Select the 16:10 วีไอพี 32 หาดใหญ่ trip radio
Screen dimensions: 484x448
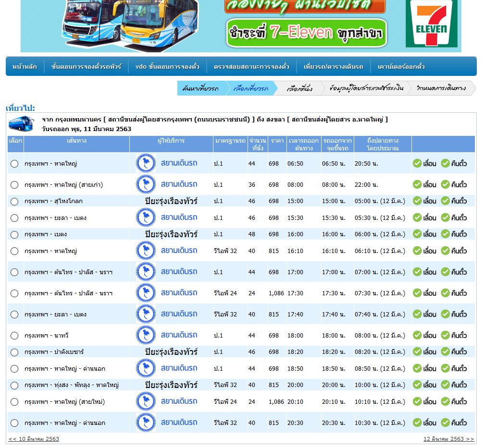(x=14, y=251)
